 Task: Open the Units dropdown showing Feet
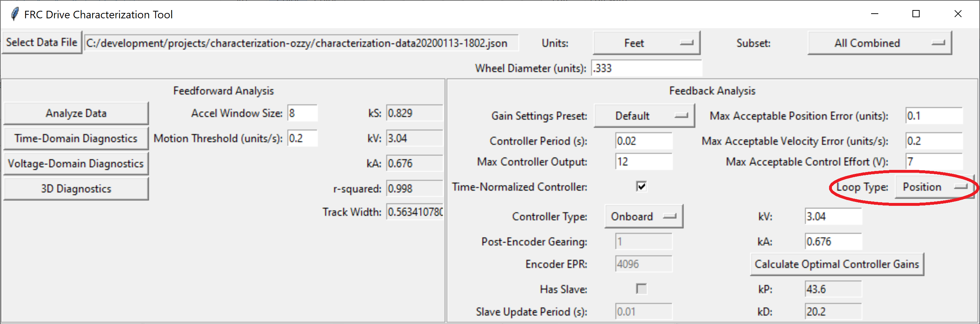click(647, 43)
